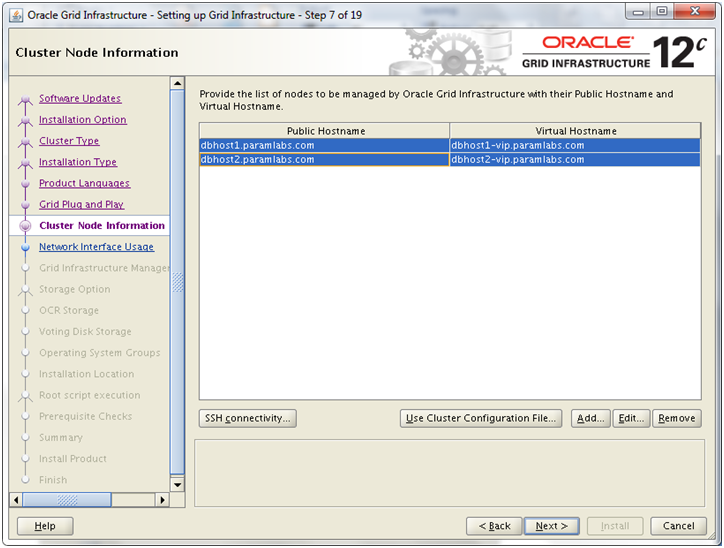Open the Help dialog
Image resolution: width=724 pixels, height=548 pixels.
point(45,526)
